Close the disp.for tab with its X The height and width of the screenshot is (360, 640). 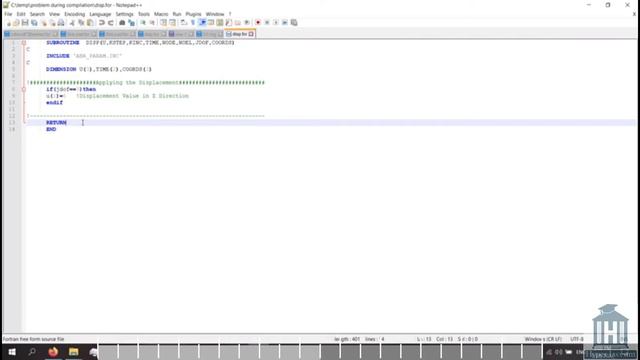click(251, 34)
